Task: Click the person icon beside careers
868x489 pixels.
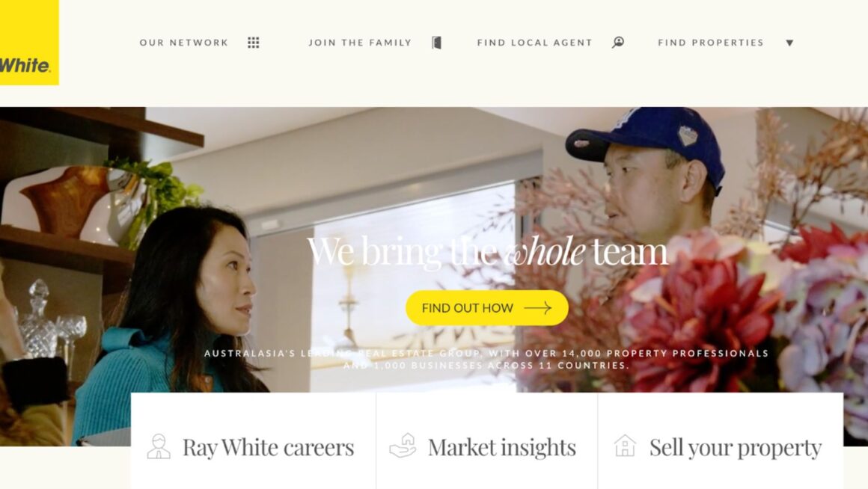Action: (159, 446)
